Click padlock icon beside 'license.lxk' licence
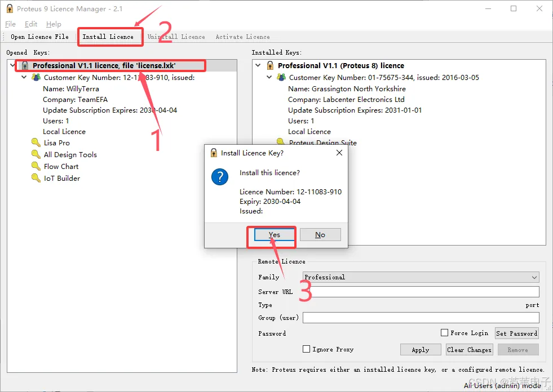553x392 pixels. click(25, 65)
